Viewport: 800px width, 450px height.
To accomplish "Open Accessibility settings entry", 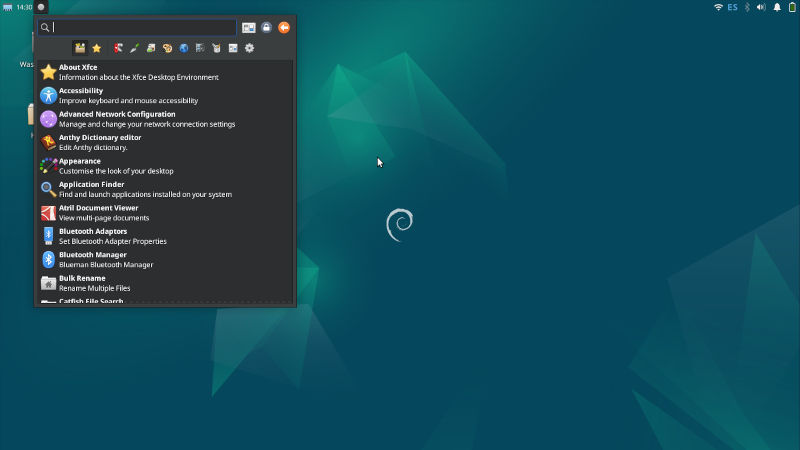I will tap(165, 95).
